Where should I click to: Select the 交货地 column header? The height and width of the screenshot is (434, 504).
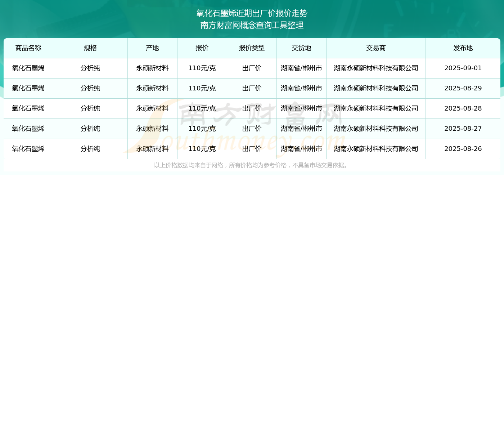[x=301, y=48]
